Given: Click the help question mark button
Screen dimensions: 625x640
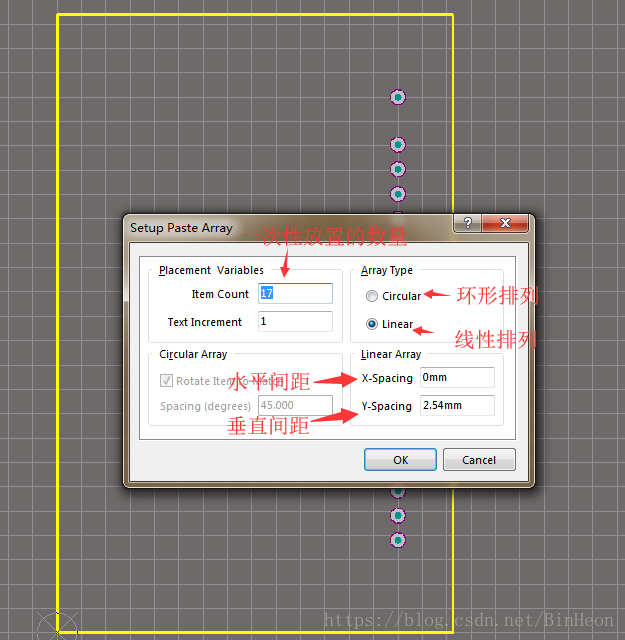Looking at the screenshot, I should click(x=467, y=225).
